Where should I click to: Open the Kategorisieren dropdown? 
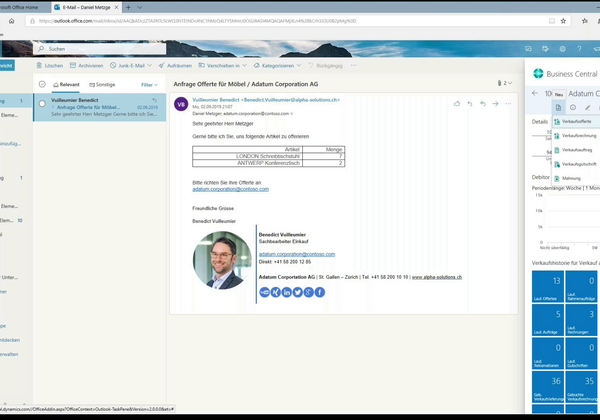coord(277,66)
